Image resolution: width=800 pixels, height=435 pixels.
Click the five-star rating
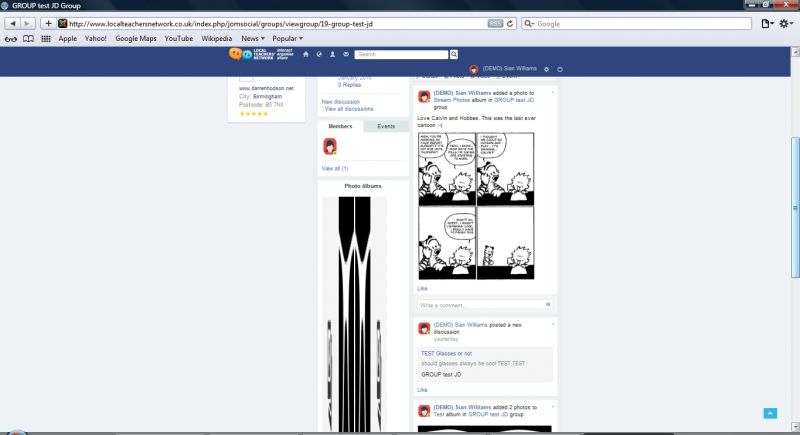[x=254, y=114]
